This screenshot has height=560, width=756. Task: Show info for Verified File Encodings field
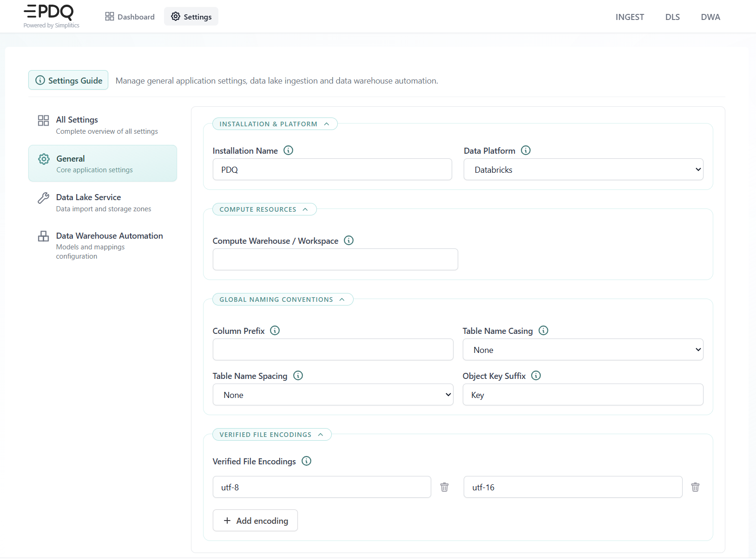coord(306,461)
